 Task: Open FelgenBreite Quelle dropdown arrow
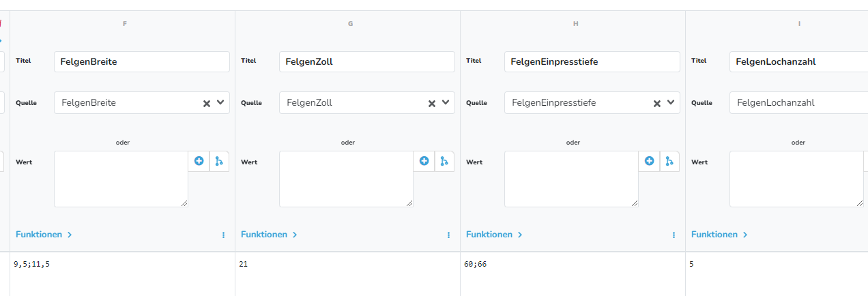220,102
